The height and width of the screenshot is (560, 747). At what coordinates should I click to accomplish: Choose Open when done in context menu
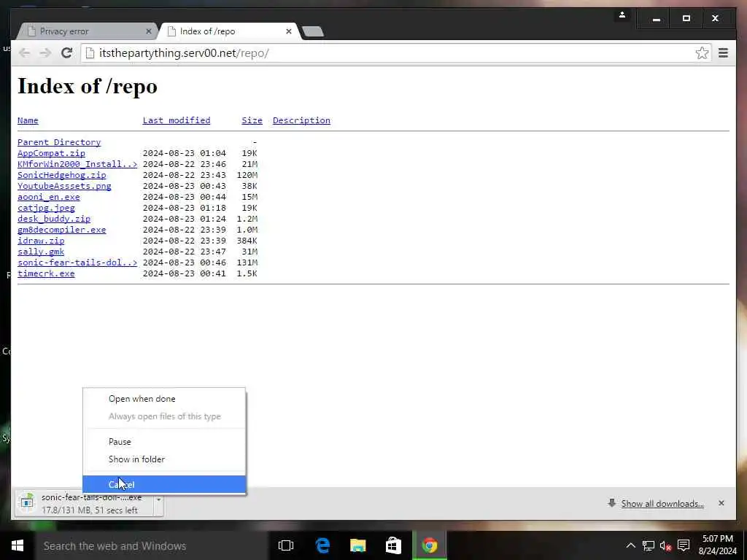coord(164,399)
